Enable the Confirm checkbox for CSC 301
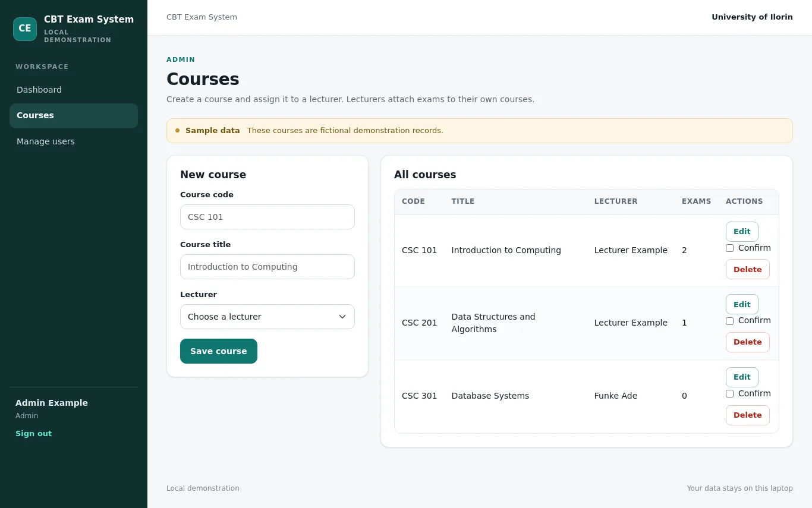This screenshot has height=508, width=812. pos(729,393)
